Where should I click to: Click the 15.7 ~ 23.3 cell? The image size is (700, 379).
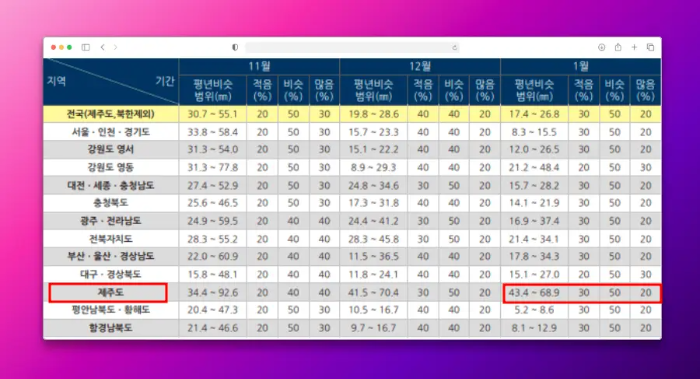point(374,132)
